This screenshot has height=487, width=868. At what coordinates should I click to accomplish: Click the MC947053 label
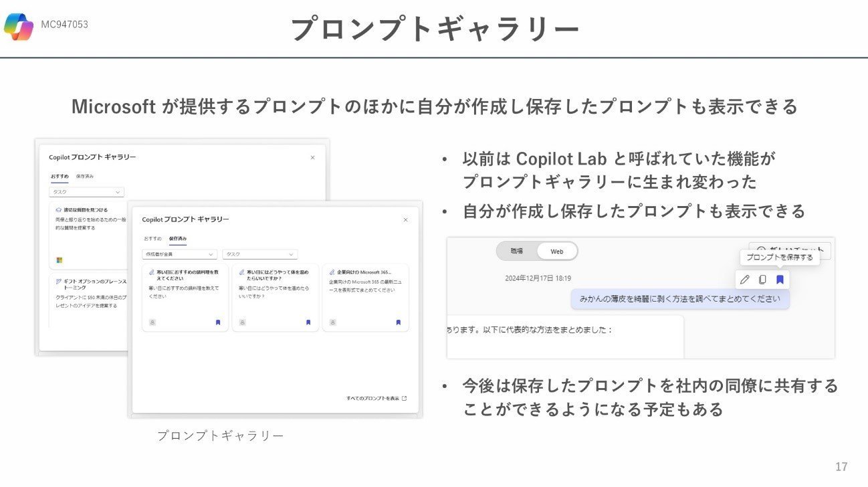coord(64,25)
